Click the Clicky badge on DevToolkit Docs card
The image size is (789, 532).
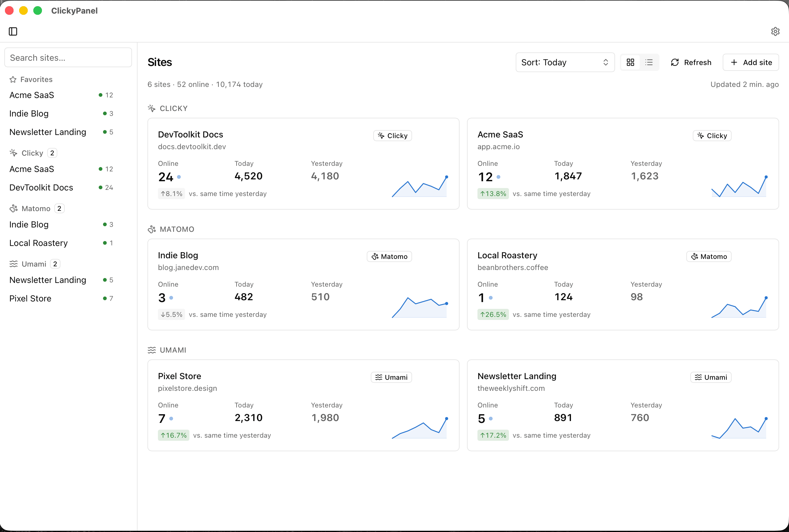tap(392, 136)
